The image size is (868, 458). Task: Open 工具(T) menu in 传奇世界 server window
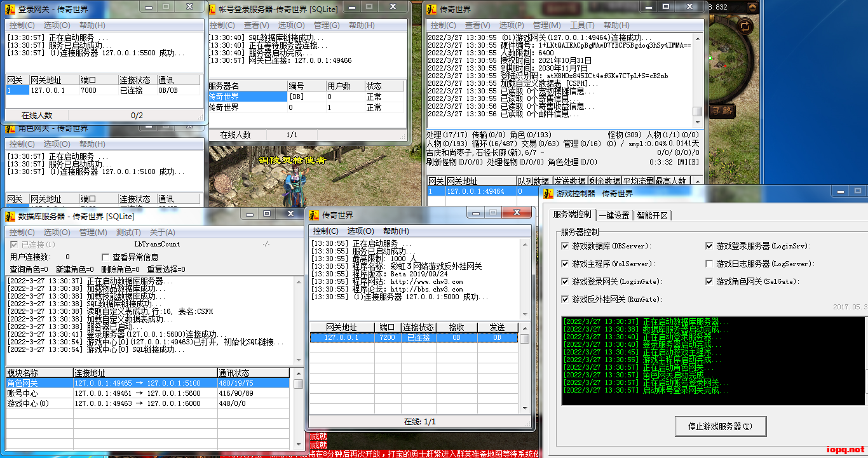tap(582, 25)
